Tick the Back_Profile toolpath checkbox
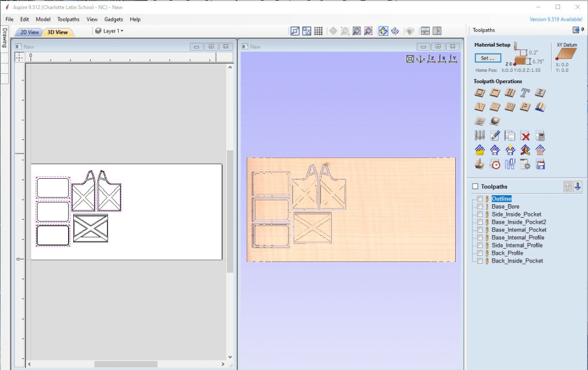The height and width of the screenshot is (370, 588). click(x=480, y=253)
